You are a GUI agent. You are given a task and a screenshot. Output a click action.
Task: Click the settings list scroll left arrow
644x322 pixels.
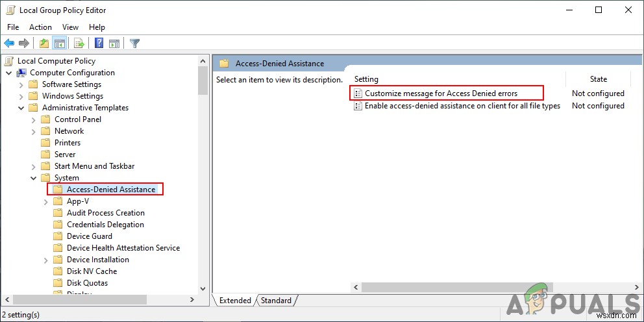tap(356, 287)
